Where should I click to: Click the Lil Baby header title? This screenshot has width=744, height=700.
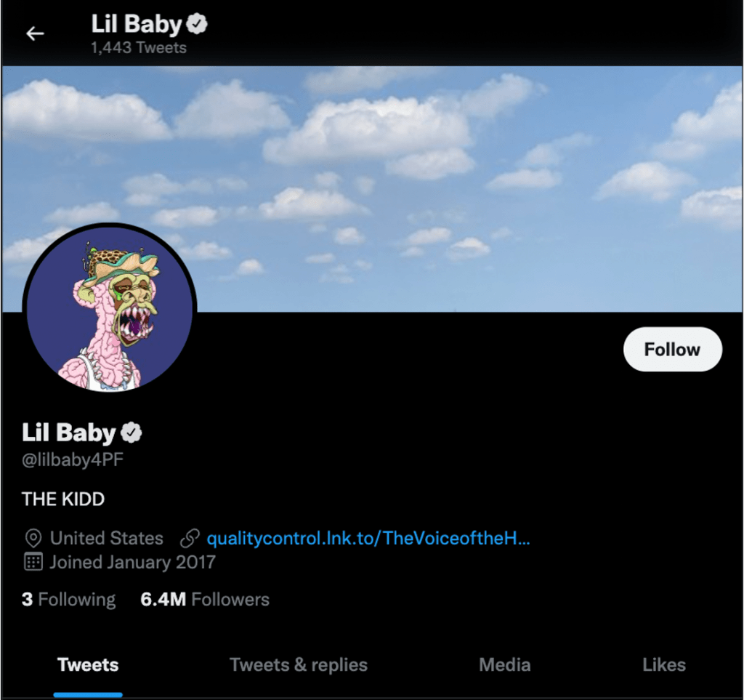pyautogui.click(x=137, y=24)
